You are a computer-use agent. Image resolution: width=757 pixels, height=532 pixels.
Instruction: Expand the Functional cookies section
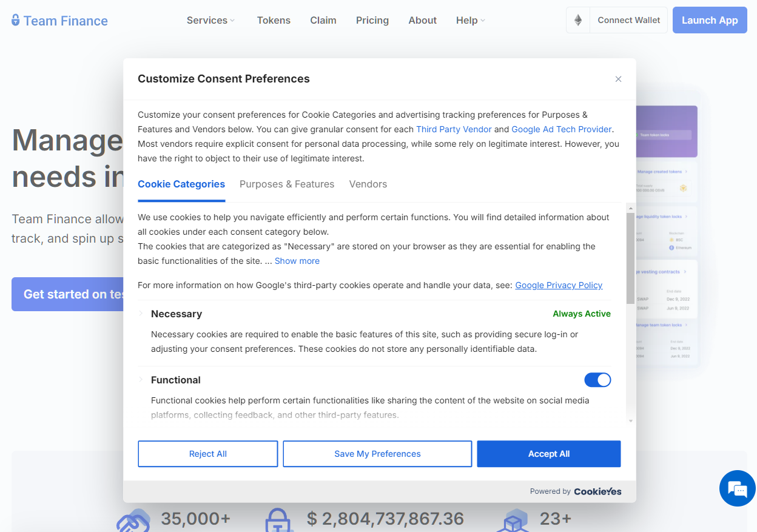point(141,380)
